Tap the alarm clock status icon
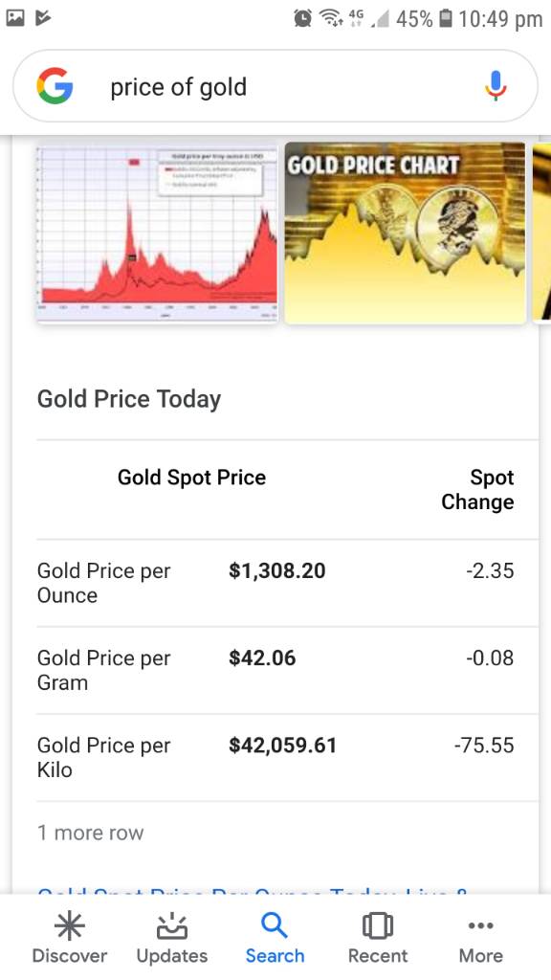Viewport: 551px width, 980px height. [x=303, y=19]
